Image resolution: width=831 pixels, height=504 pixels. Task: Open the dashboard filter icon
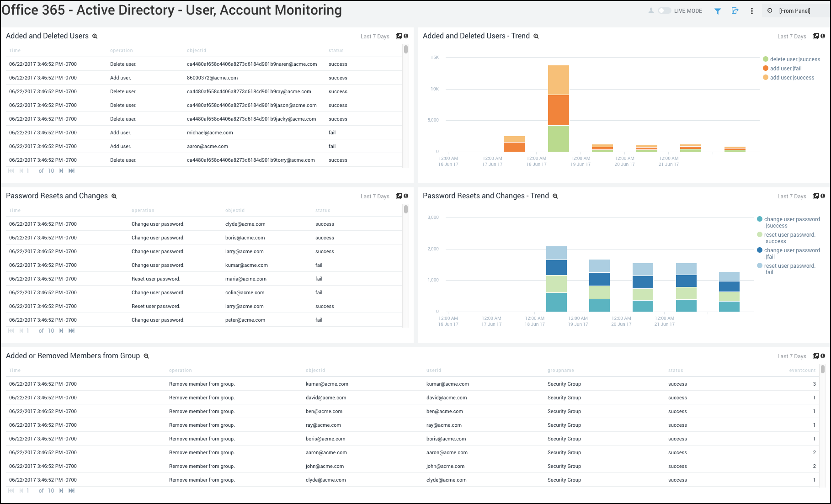coord(717,10)
